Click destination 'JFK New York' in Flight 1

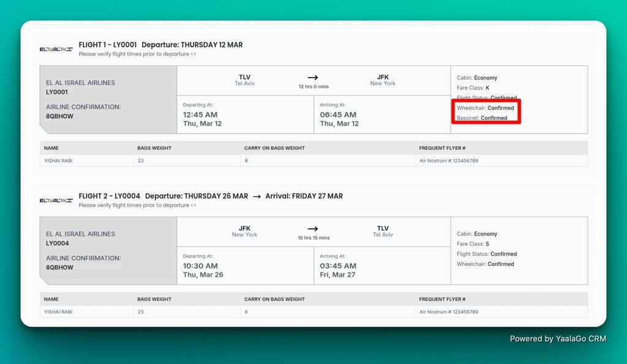coord(383,80)
